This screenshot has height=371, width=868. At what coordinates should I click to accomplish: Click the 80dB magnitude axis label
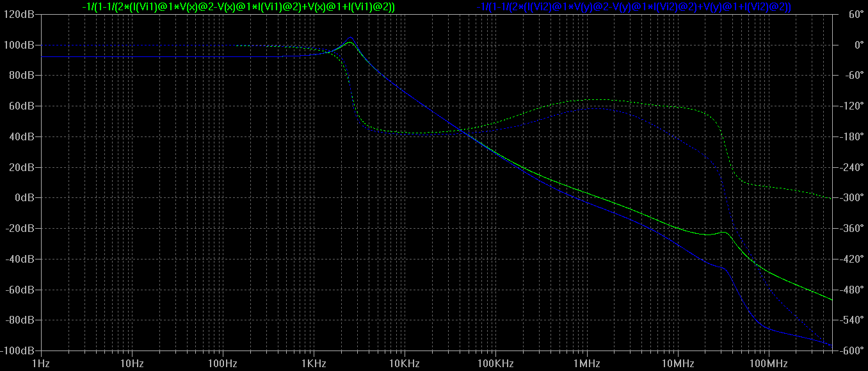click(21, 76)
